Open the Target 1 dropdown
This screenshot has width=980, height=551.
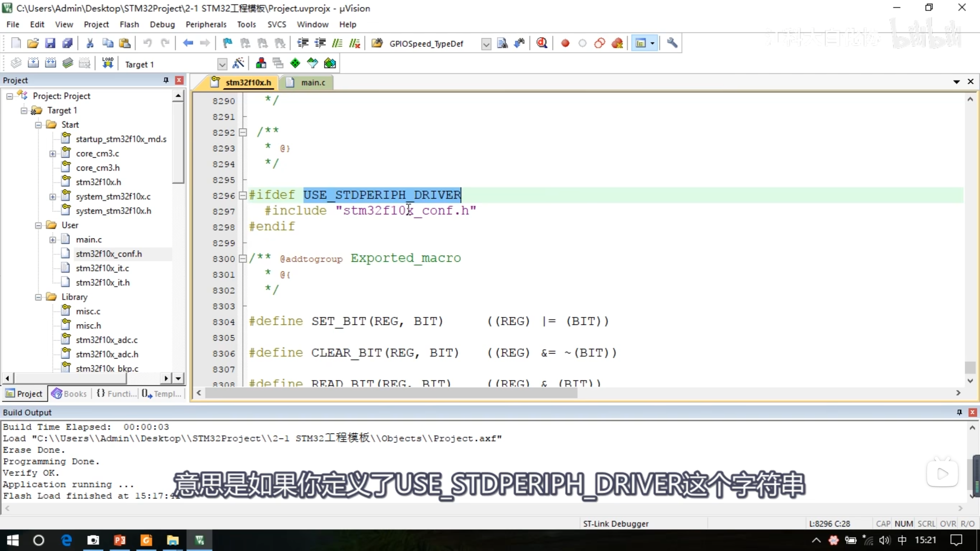pos(222,64)
